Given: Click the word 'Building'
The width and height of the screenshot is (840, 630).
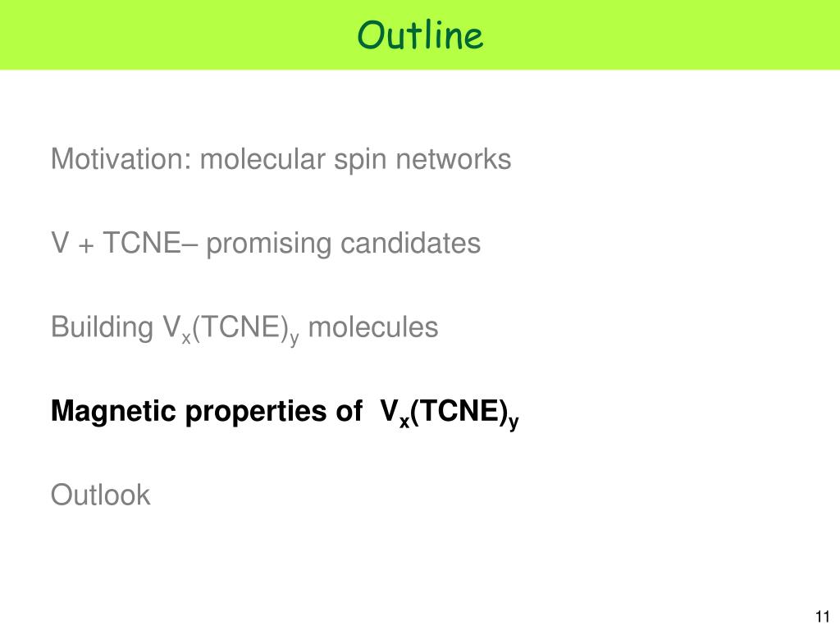Looking at the screenshot, I should (x=102, y=328).
